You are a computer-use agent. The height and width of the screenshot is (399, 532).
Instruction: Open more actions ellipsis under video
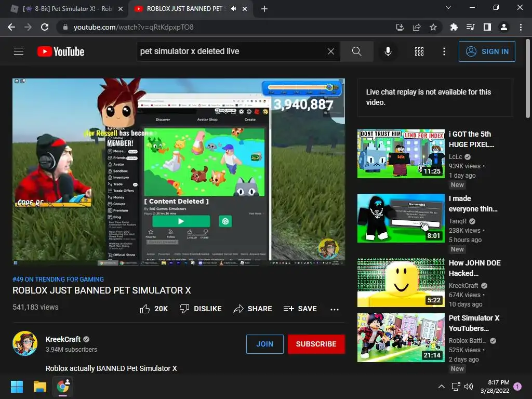click(335, 309)
